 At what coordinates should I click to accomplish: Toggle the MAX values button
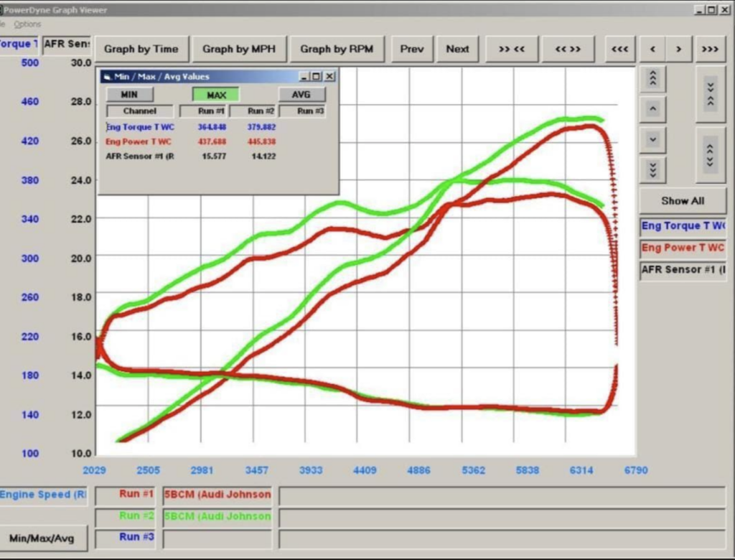215,95
